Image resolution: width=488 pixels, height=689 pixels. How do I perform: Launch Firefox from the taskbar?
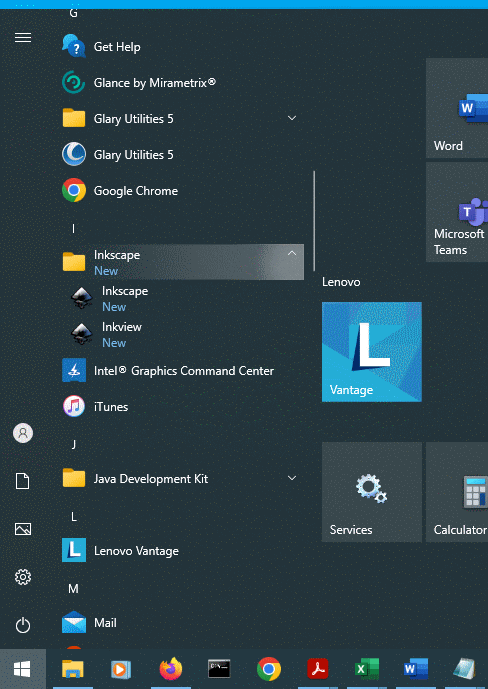(171, 669)
